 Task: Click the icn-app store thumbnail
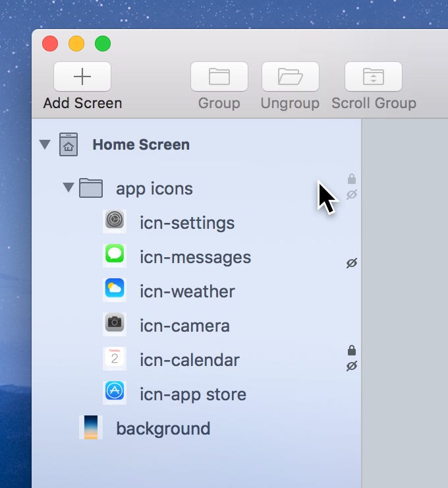[115, 392]
